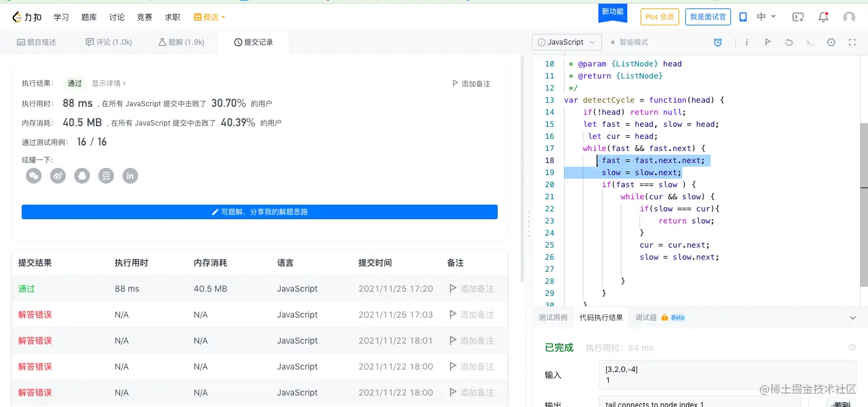Select the 代码执行结果 tab
Screen dimensions: 868x407
pos(601,318)
